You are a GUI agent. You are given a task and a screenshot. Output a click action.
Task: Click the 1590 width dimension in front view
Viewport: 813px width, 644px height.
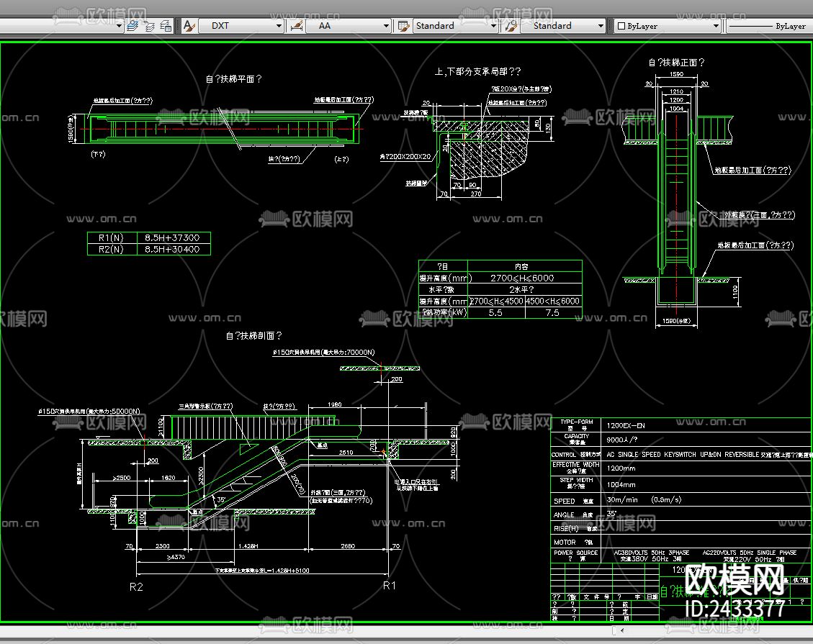(676, 74)
